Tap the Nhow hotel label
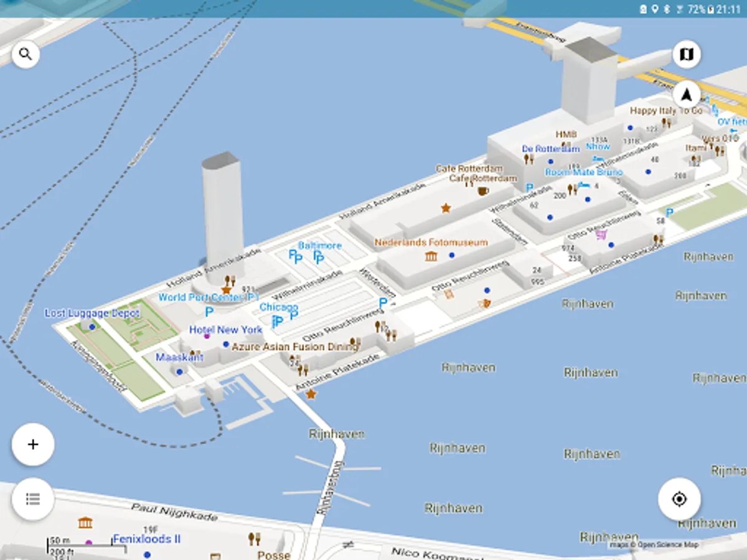This screenshot has width=747, height=560. pos(598,146)
